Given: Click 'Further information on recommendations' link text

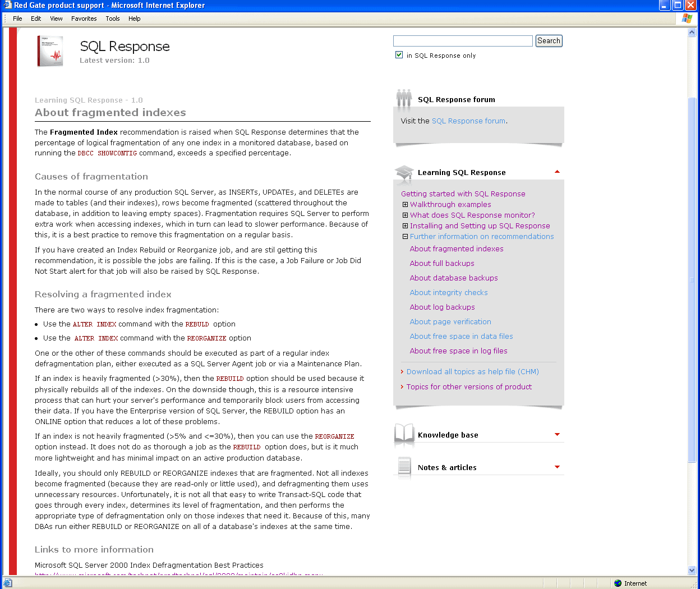Looking at the screenshot, I should coord(482,236).
